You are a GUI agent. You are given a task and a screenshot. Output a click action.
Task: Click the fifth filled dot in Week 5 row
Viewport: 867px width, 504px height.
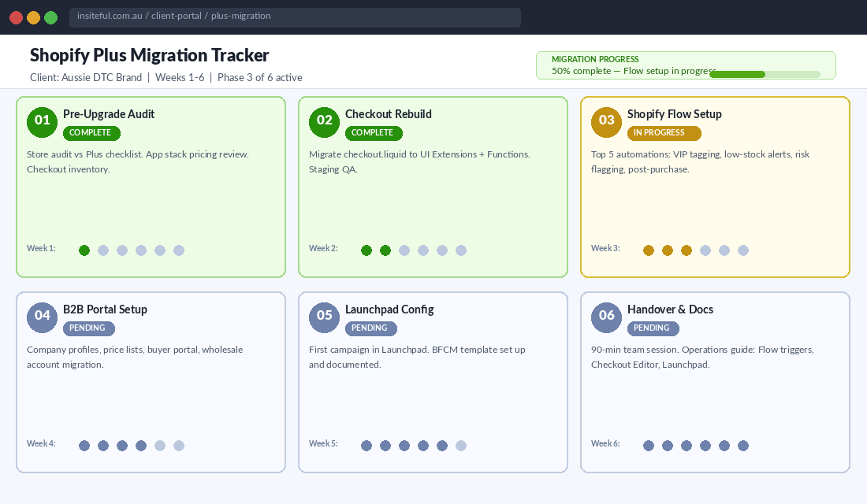[442, 446]
